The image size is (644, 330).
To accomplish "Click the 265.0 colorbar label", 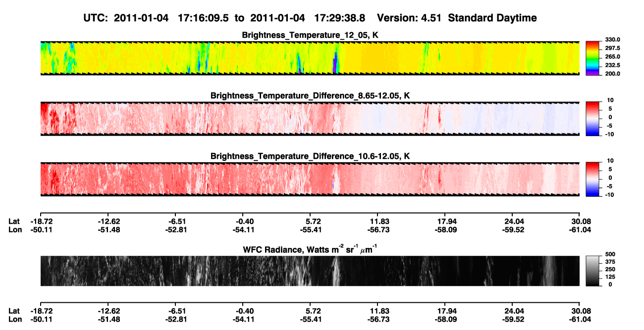I will click(612, 57).
